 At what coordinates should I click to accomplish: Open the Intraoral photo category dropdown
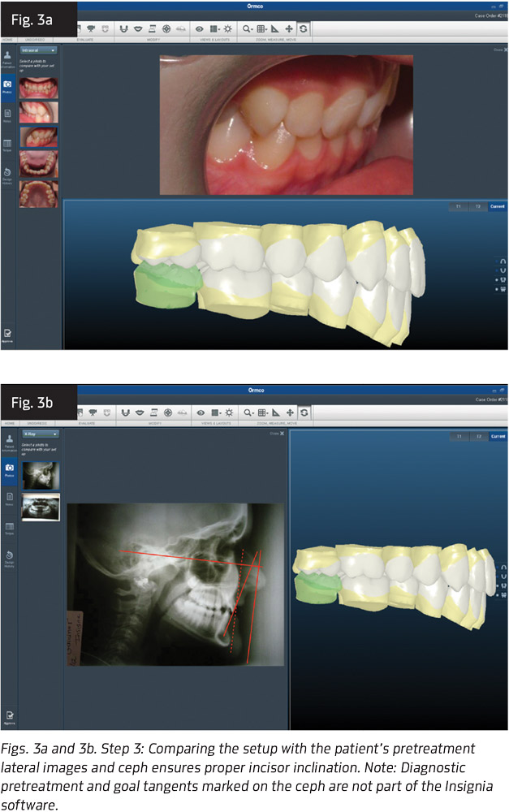pyautogui.click(x=39, y=50)
